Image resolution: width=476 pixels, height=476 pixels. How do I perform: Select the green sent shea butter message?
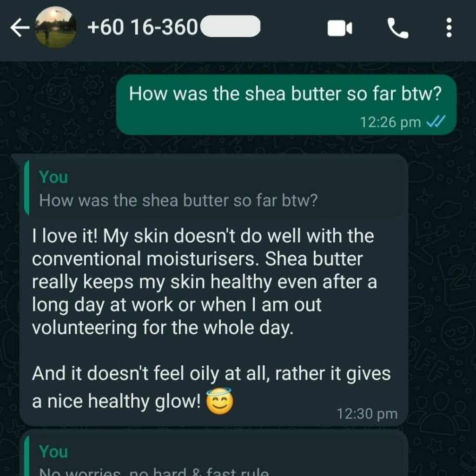coord(286,105)
